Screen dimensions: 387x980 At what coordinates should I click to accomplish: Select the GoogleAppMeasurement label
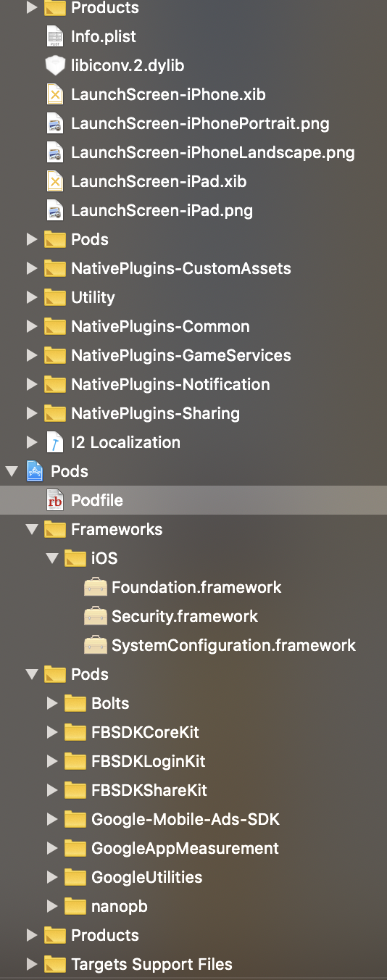tap(185, 848)
